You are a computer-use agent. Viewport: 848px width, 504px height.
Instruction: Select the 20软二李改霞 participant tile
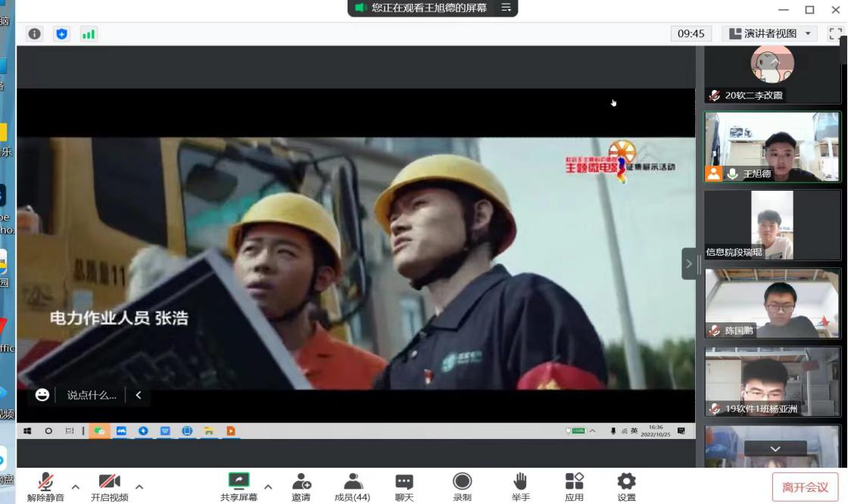[x=772, y=74]
